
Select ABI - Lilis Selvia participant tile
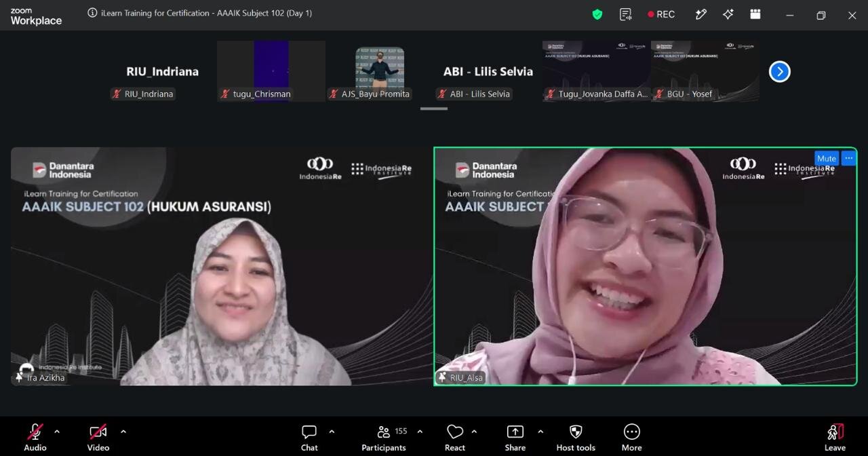tap(488, 71)
